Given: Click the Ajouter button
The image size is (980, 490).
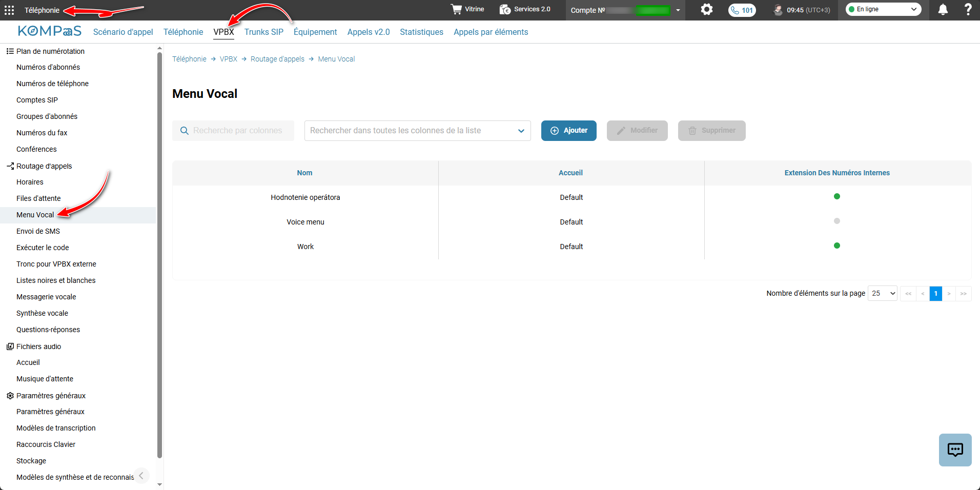Looking at the screenshot, I should click(x=569, y=131).
